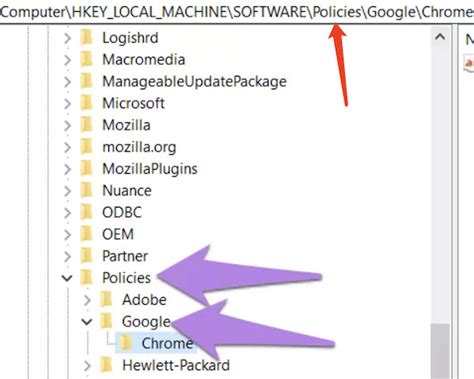The image size is (474, 379).
Task: Expand the ODBC key
Action: pyautogui.click(x=67, y=213)
